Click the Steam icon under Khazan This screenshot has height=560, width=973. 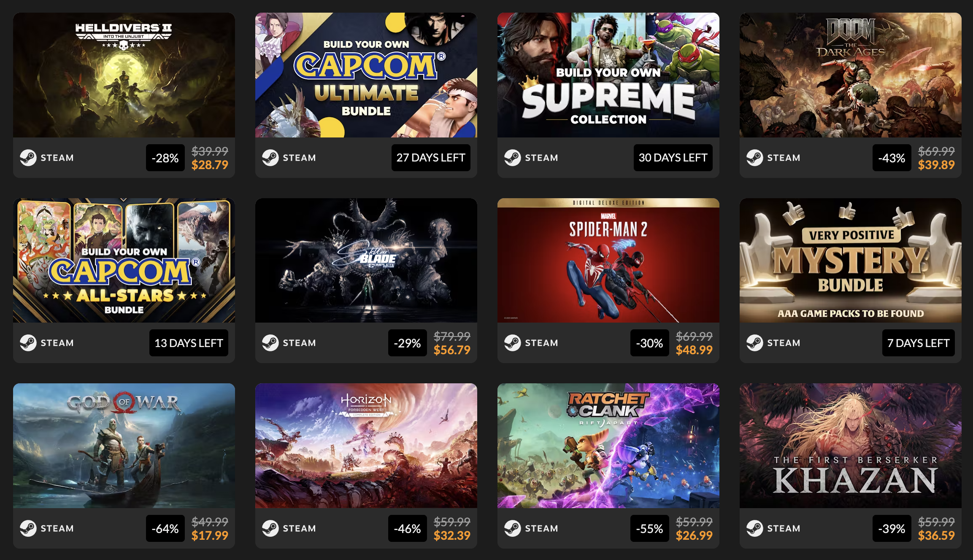point(755,528)
